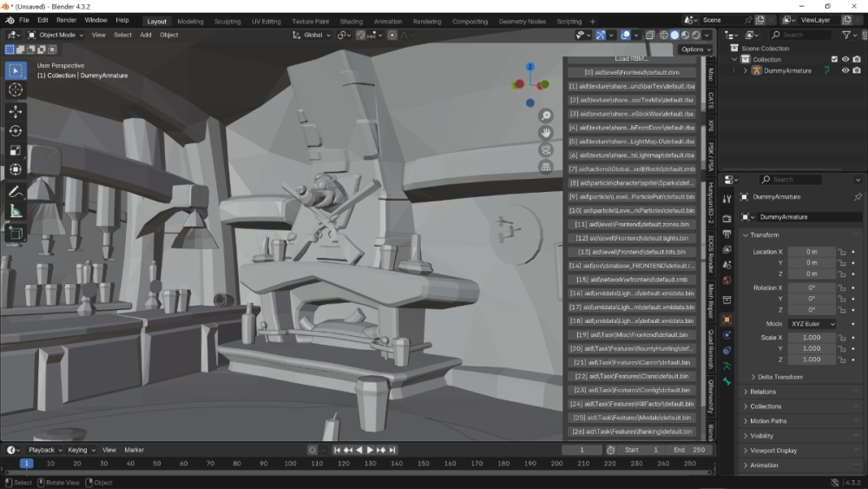Screen dimensions: 868x489
Task: Uncheck the Collection exclude checkbox
Action: pos(834,59)
